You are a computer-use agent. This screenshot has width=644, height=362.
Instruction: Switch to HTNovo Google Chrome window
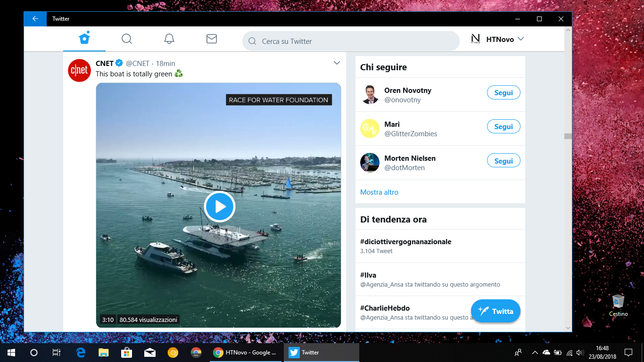click(x=245, y=352)
